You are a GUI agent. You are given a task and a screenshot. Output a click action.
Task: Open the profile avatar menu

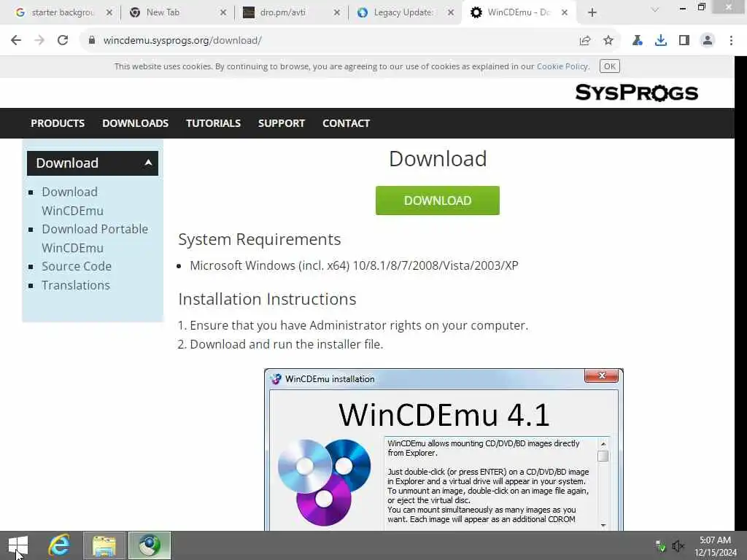point(708,41)
